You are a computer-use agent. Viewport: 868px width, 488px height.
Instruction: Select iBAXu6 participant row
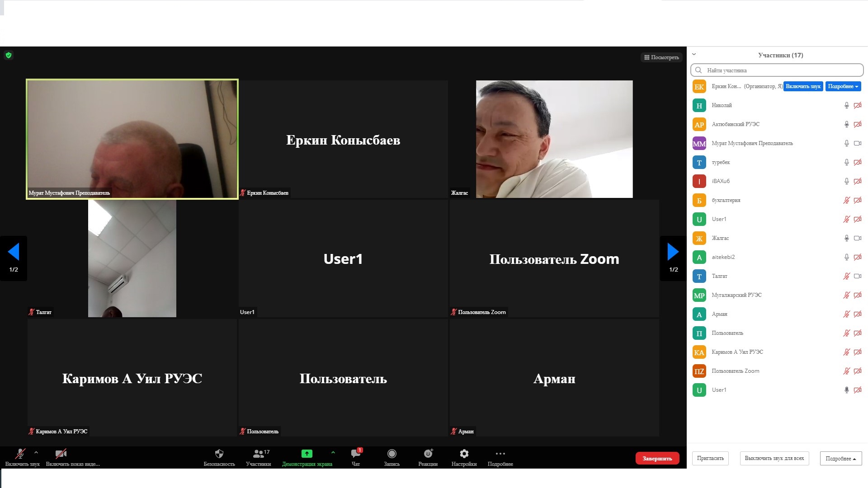tap(777, 181)
